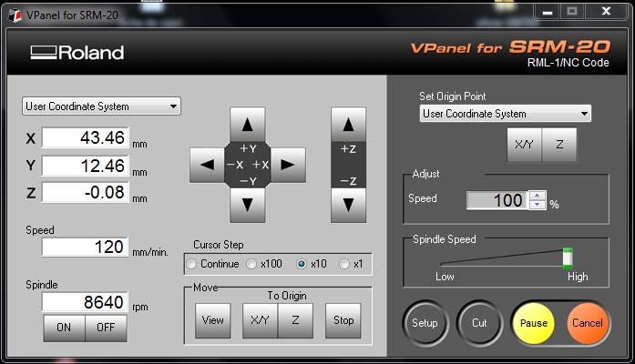Click the VPanel app icon in title bar
This screenshot has width=635, height=364.
point(15,15)
